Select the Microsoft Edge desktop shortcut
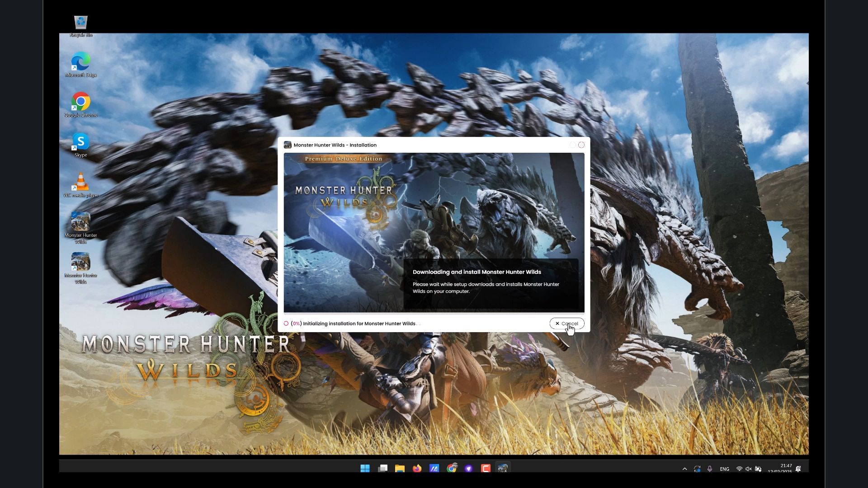The height and width of the screenshot is (488, 868). 81,65
